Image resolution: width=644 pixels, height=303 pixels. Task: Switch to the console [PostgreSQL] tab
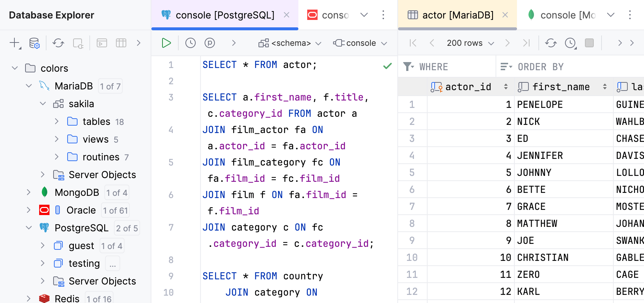(225, 15)
